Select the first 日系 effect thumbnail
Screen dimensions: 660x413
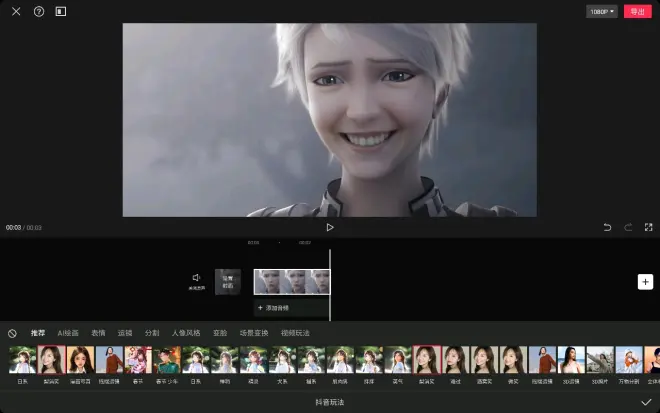pos(22,360)
